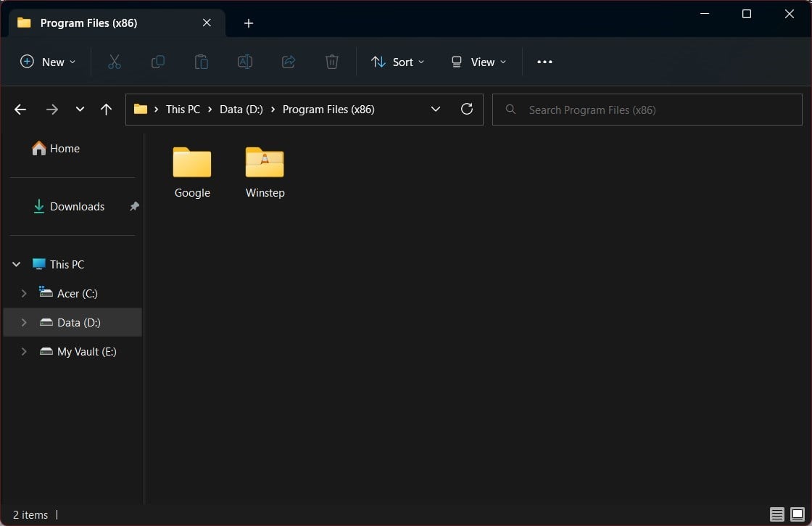
Task: Navigate up one folder level
Action: point(106,109)
